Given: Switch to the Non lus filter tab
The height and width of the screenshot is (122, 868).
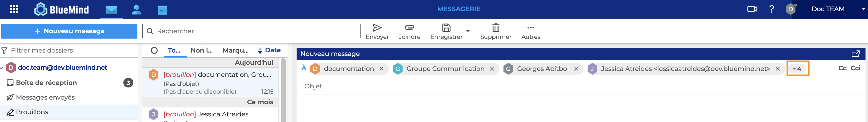Looking at the screenshot, I should (202, 50).
